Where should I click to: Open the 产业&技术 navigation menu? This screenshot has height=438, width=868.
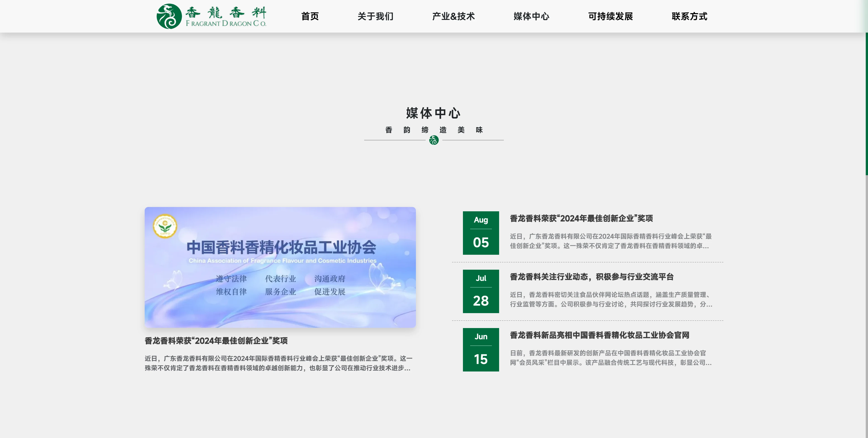tap(453, 16)
